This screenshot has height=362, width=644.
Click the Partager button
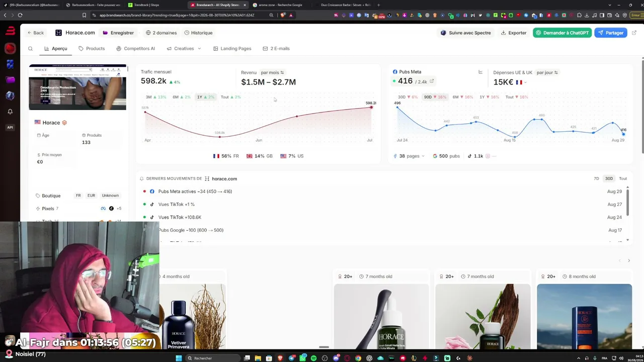click(610, 33)
